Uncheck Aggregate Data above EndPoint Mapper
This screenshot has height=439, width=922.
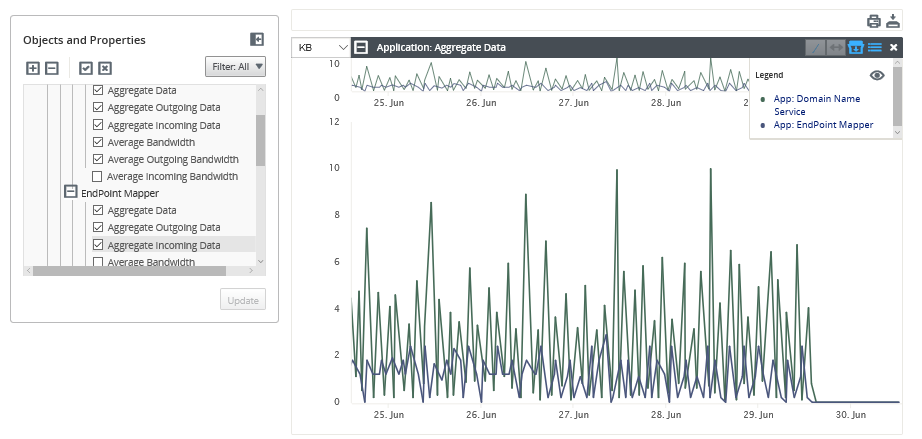(98, 91)
